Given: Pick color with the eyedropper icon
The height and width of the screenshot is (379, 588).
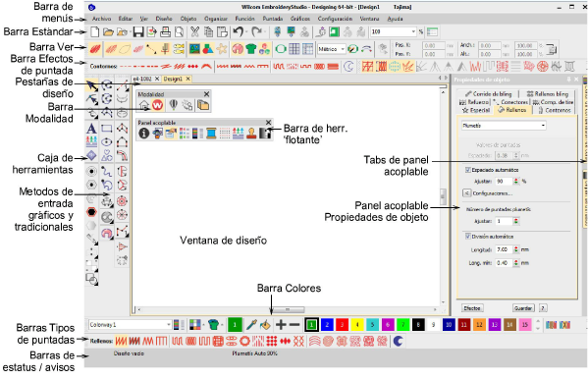Looking at the screenshot, I should (251, 325).
